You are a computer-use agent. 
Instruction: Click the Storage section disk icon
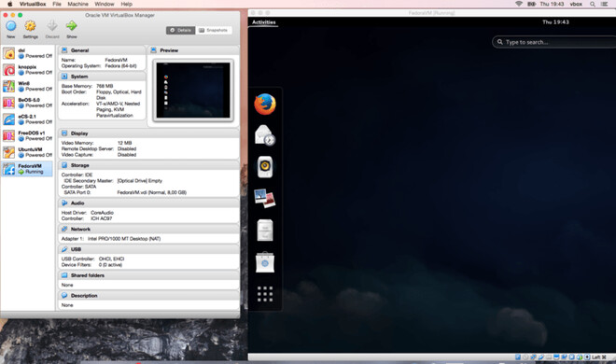click(x=64, y=165)
